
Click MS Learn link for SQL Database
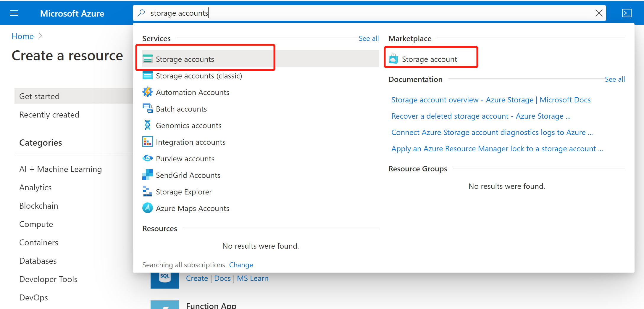(253, 278)
